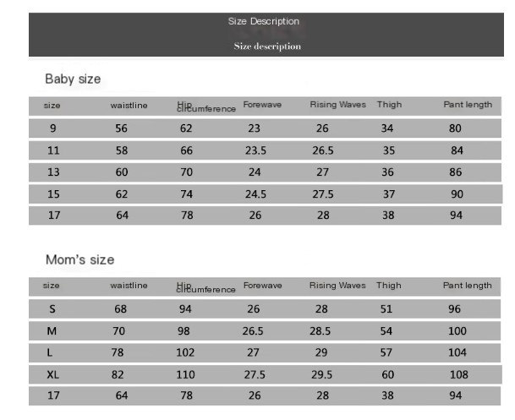
Task: Click "waistline" header in Mom's size table
Action: 129,286
